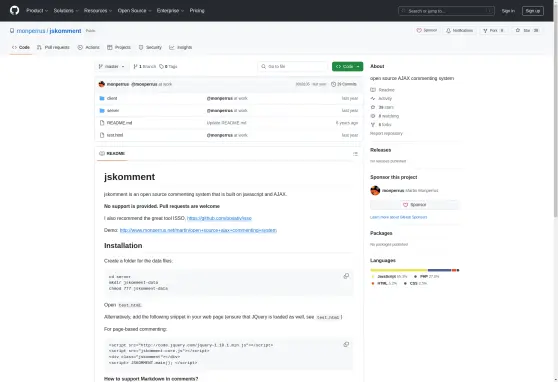Click the Sponsor heart button in header
This screenshot has width=558, height=382.
click(x=427, y=31)
